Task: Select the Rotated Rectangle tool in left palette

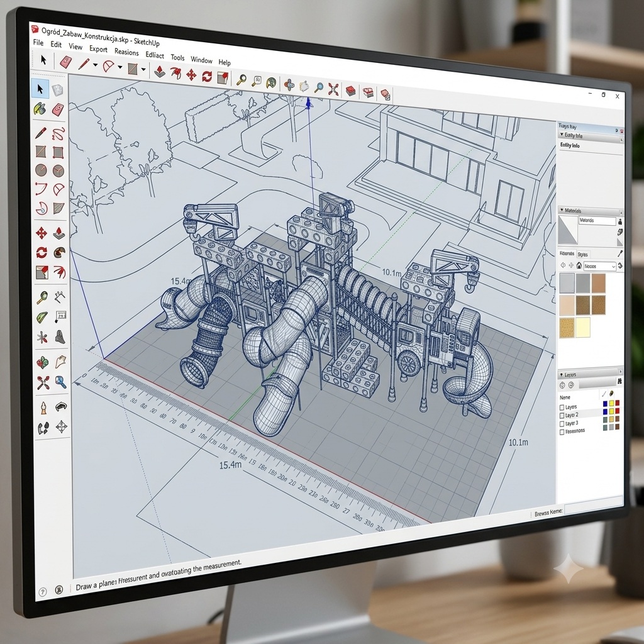Action: pyautogui.click(x=58, y=152)
